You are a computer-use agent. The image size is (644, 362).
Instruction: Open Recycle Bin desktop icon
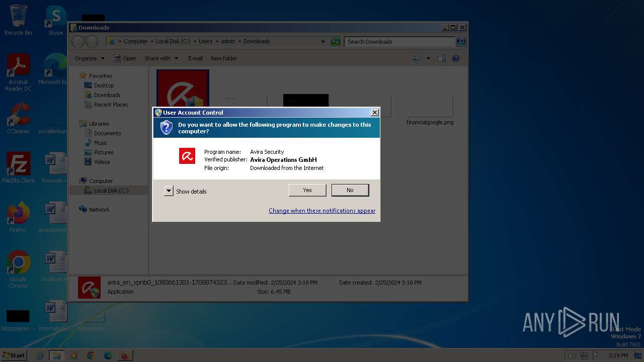tap(18, 20)
